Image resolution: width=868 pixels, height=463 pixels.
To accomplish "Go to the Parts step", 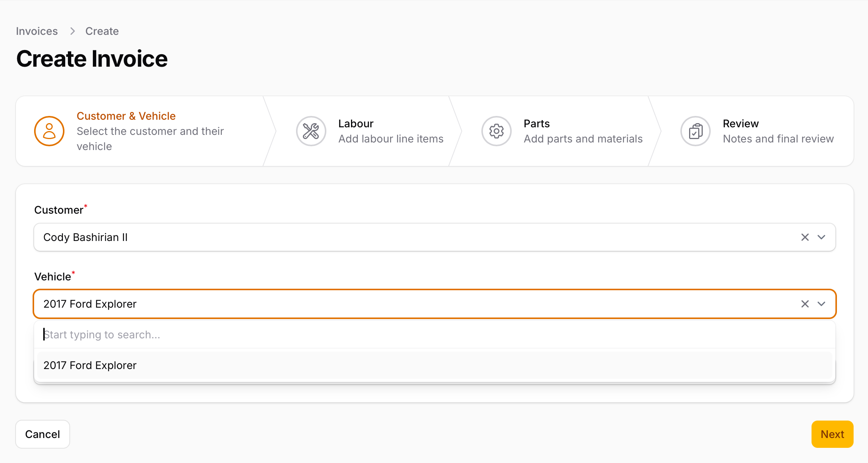I will click(536, 124).
